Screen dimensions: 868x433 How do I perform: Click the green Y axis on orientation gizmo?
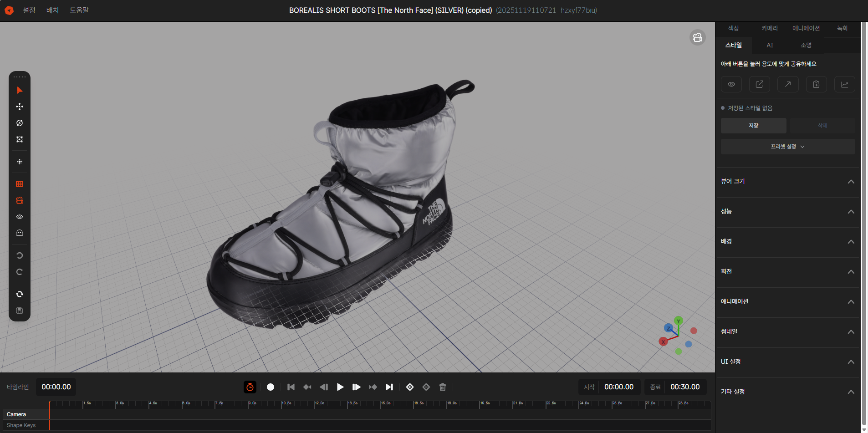tap(679, 321)
